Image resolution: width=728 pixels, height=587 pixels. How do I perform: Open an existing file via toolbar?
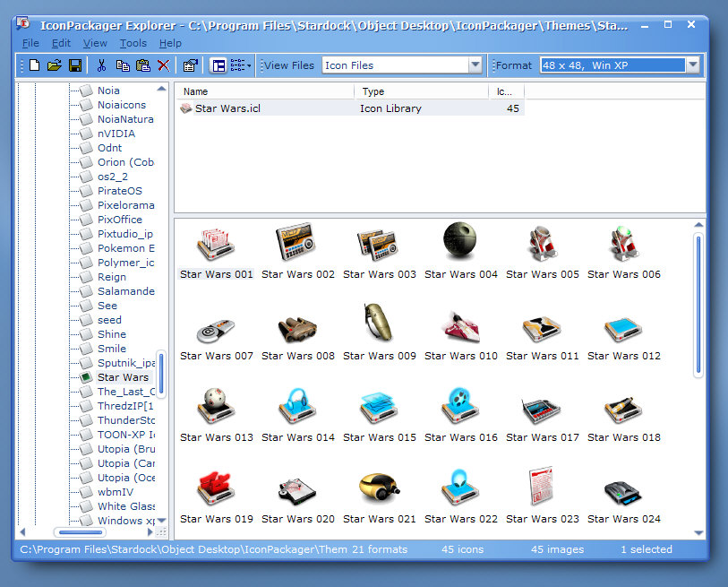tap(54, 65)
